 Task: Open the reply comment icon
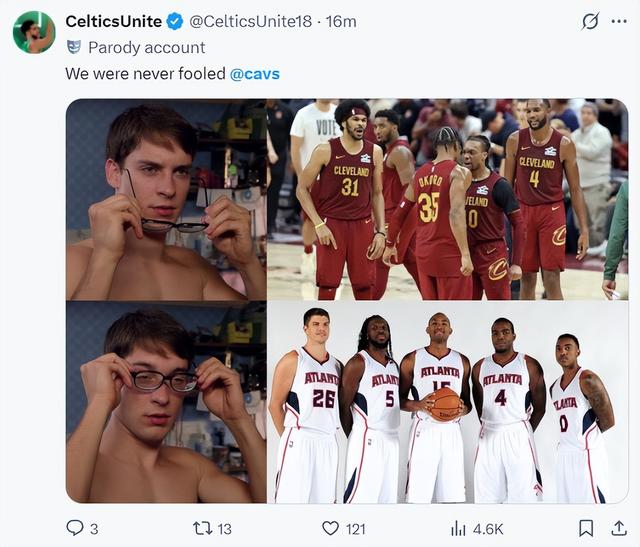click(x=75, y=528)
